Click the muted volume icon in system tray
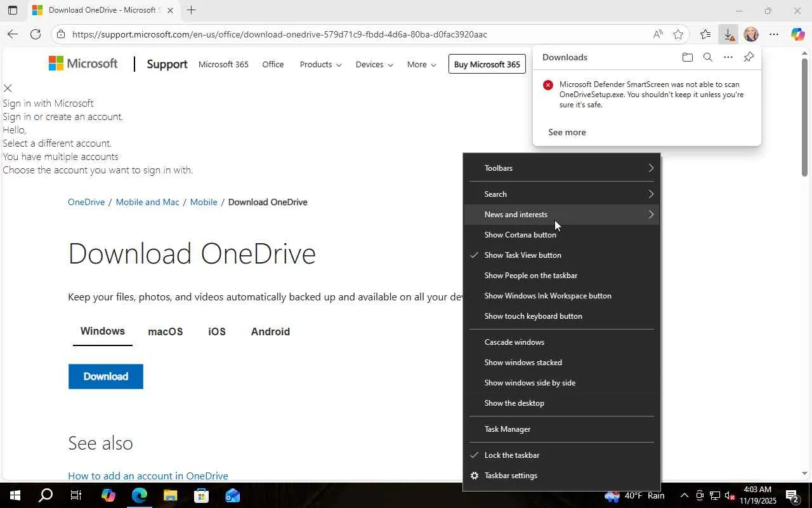 (730, 495)
